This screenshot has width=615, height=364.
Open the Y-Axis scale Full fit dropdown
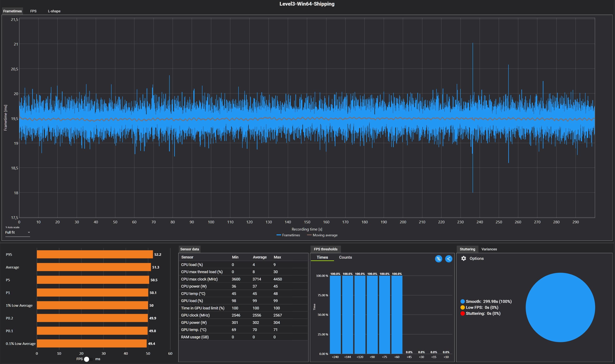pos(17,232)
